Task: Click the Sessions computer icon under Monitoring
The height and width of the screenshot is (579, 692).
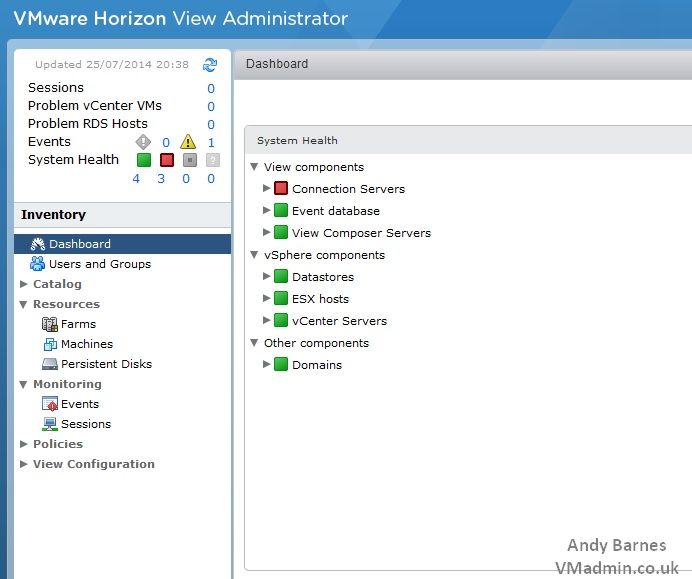Action: 49,424
